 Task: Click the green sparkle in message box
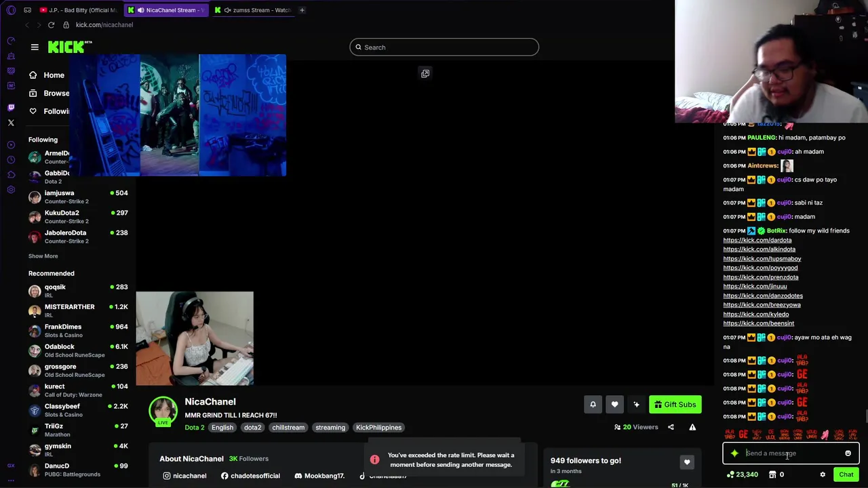[x=734, y=453]
